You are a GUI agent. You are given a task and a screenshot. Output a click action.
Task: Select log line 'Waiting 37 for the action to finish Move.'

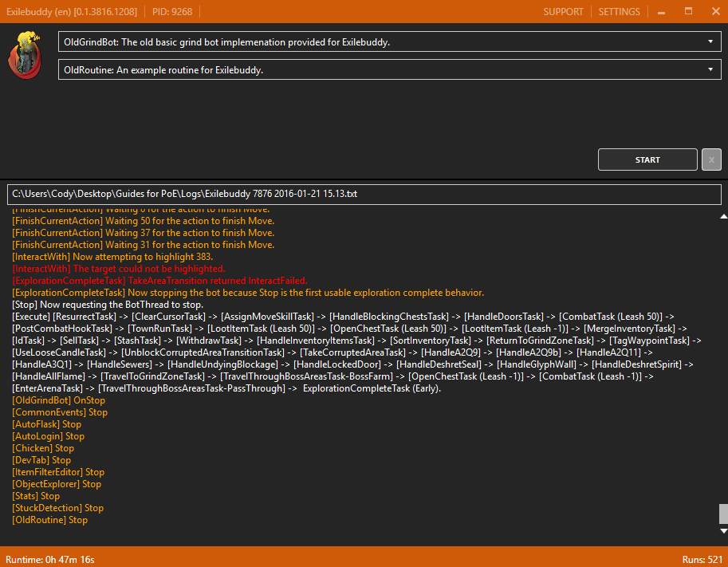click(x=143, y=233)
